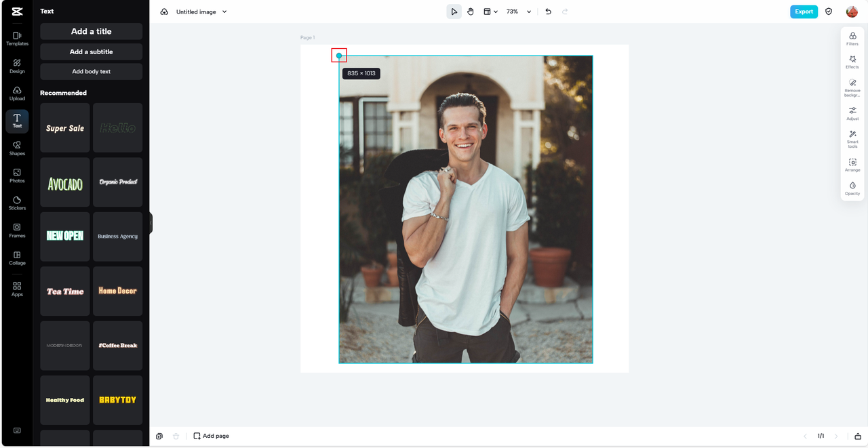Viewport: 868px width, 448px height.
Task: Open the Upload panel
Action: (x=17, y=94)
